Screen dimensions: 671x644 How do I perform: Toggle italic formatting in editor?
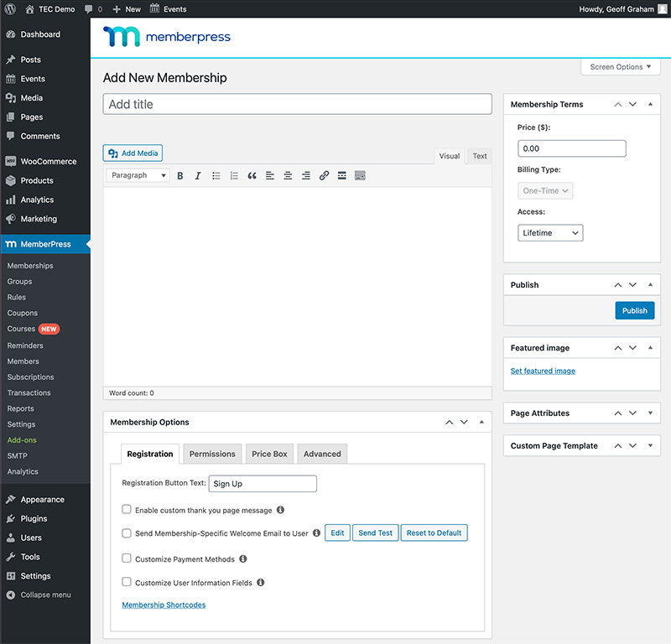198,175
